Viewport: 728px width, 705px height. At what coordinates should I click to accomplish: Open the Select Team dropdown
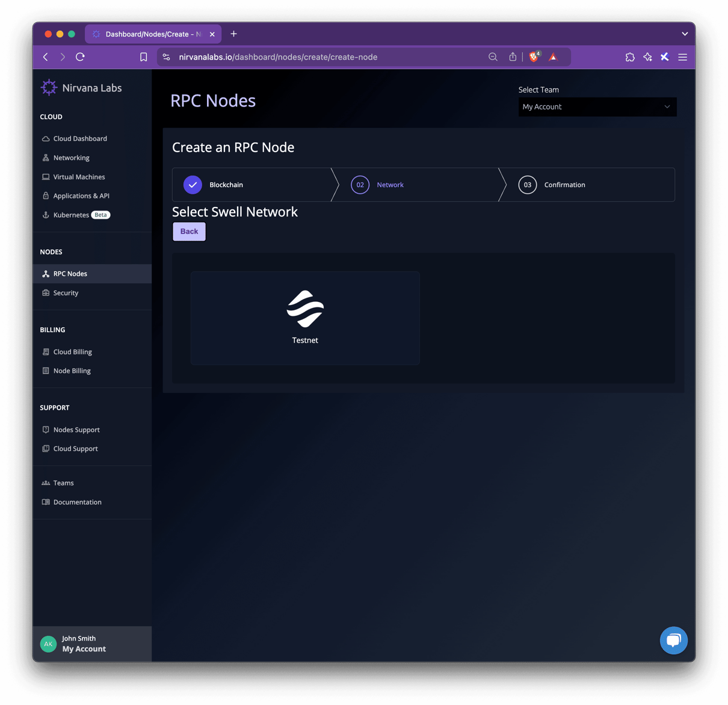[597, 106]
